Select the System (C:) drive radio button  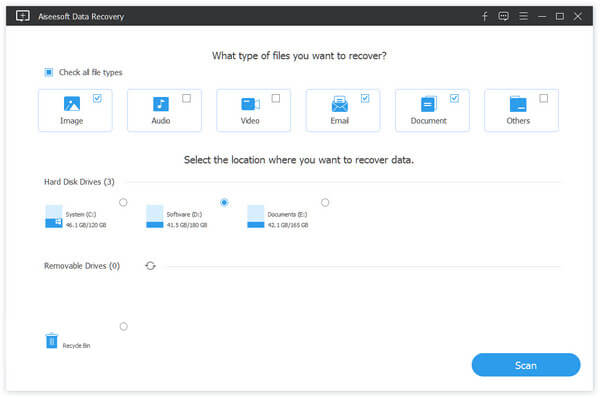(123, 202)
